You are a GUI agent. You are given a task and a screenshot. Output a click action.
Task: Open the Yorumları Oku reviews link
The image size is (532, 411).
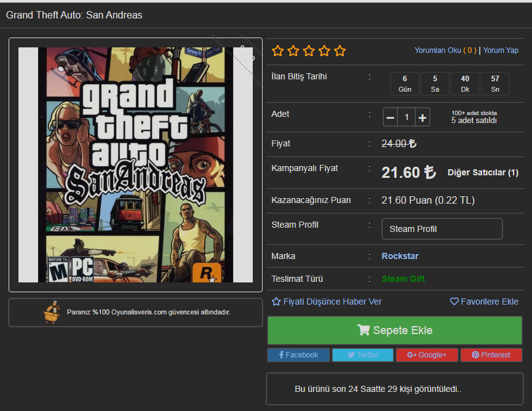click(x=445, y=50)
